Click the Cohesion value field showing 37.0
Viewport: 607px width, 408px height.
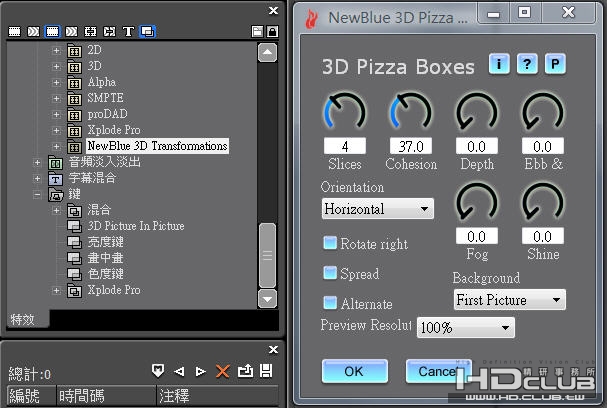(x=411, y=146)
